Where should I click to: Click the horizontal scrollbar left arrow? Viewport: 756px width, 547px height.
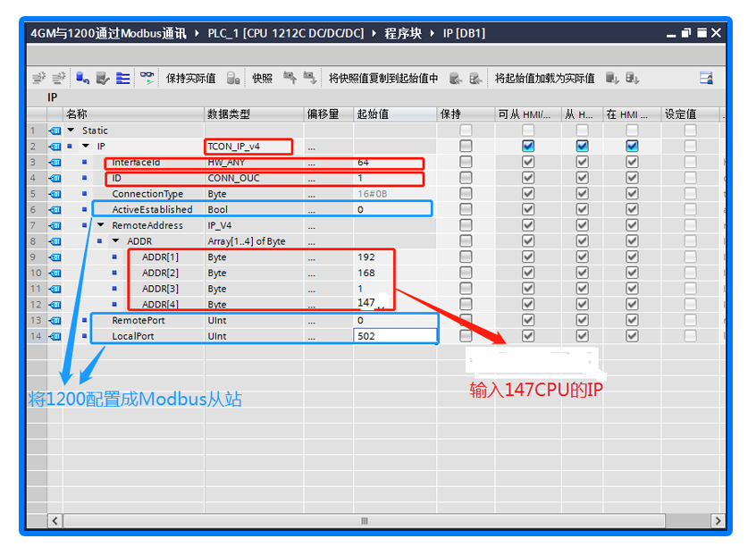(55, 521)
